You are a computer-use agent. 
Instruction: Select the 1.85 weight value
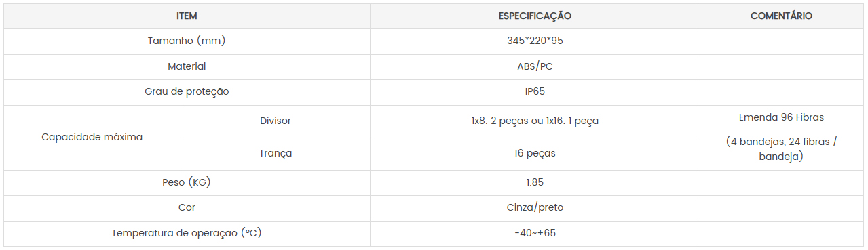pyautogui.click(x=535, y=183)
